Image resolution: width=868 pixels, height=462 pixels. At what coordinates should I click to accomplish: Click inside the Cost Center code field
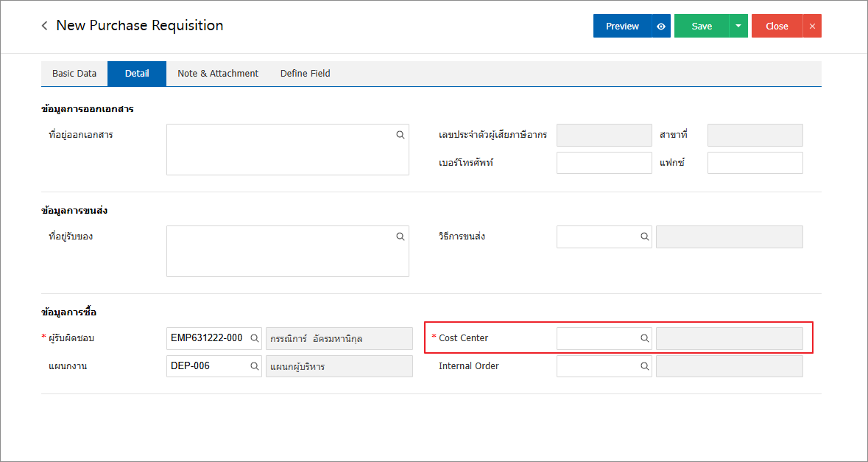(x=597, y=338)
